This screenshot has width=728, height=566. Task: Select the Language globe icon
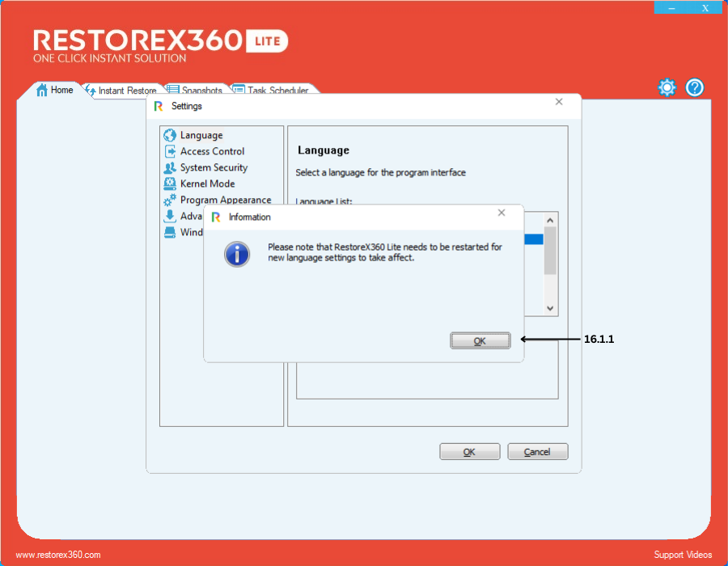click(x=170, y=136)
